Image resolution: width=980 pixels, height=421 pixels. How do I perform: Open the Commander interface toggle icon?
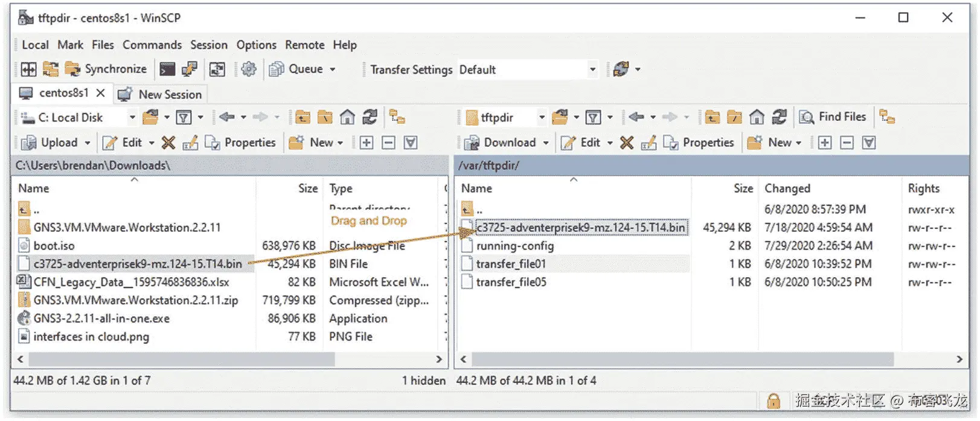click(x=28, y=69)
